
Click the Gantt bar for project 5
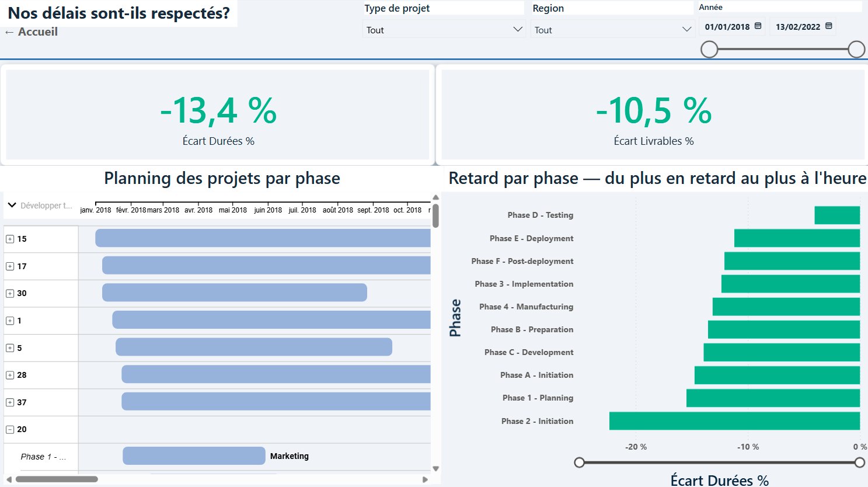254,347
